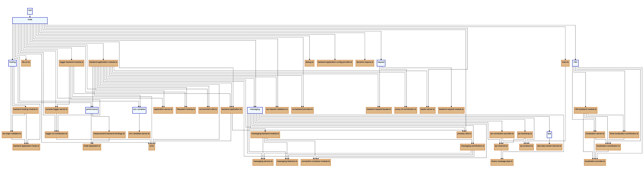644x181 pixels.
Task: Select test-web-socket-channel.ts node
Action: (549, 147)
